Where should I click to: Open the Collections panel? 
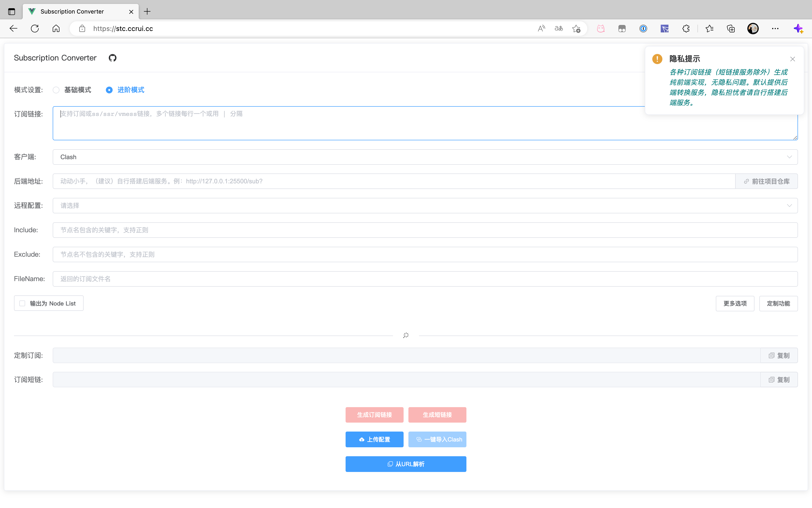point(731,29)
